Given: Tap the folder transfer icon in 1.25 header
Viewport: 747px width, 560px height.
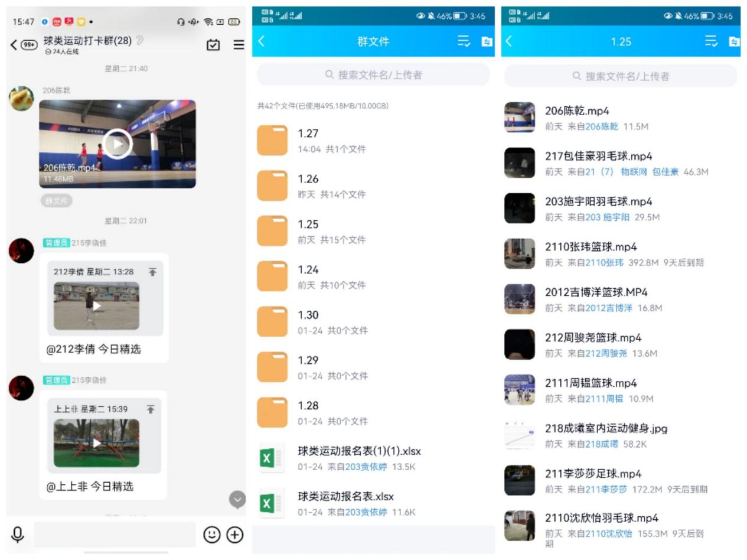Looking at the screenshot, I should pyautogui.click(x=733, y=41).
